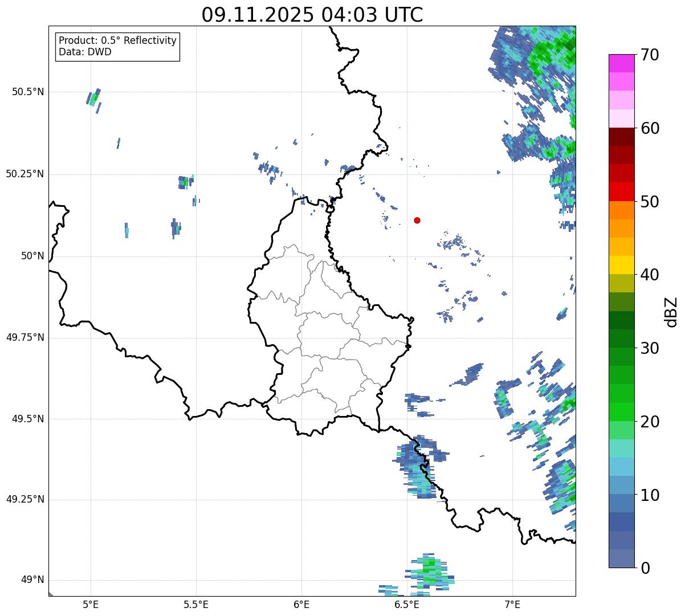Click the "49.75°N" latitude label
This screenshot has height=616, width=685.
click(25, 337)
